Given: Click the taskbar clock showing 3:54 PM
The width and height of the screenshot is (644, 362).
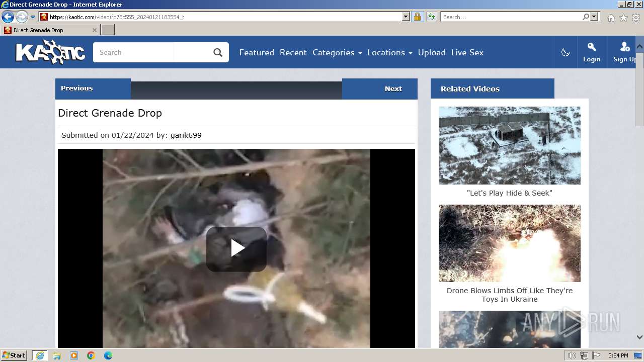Looking at the screenshot, I should coord(618,355).
